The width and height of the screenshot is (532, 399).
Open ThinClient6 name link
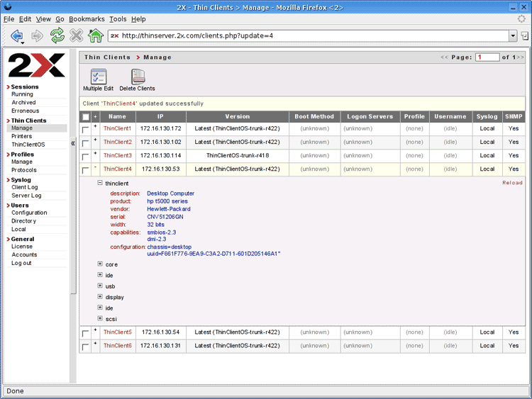tap(117, 346)
